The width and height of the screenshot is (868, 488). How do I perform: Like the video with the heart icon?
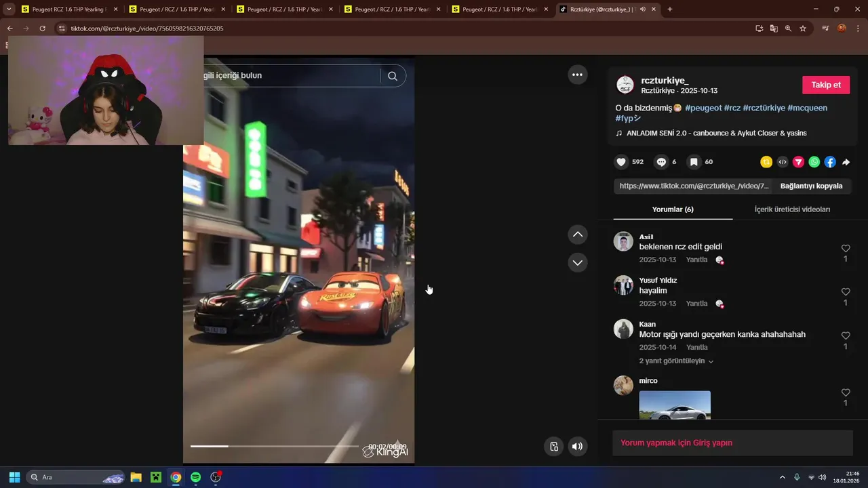click(x=620, y=162)
